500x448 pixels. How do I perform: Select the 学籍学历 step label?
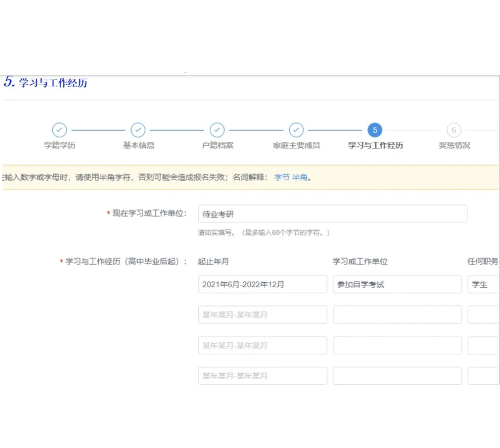[x=59, y=145]
